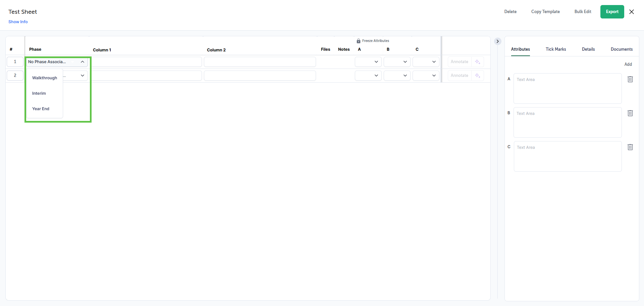This screenshot has height=306, width=644.
Task: Click the Column 1 header
Action: tap(102, 50)
